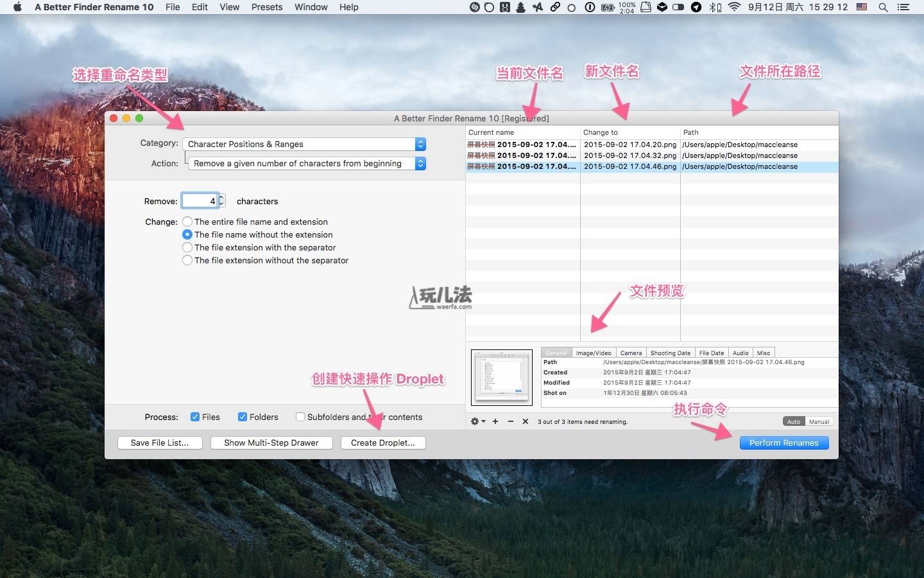Open the A Better Finder Rename 10 app menu
The width and height of the screenshot is (924, 578).
coord(94,7)
